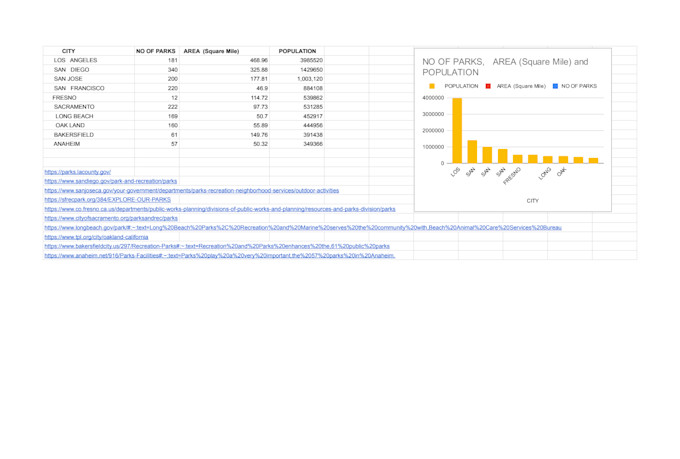Open the co.fresno.ca.us parks division link
Screen dimensions: 680x459
click(x=220, y=209)
